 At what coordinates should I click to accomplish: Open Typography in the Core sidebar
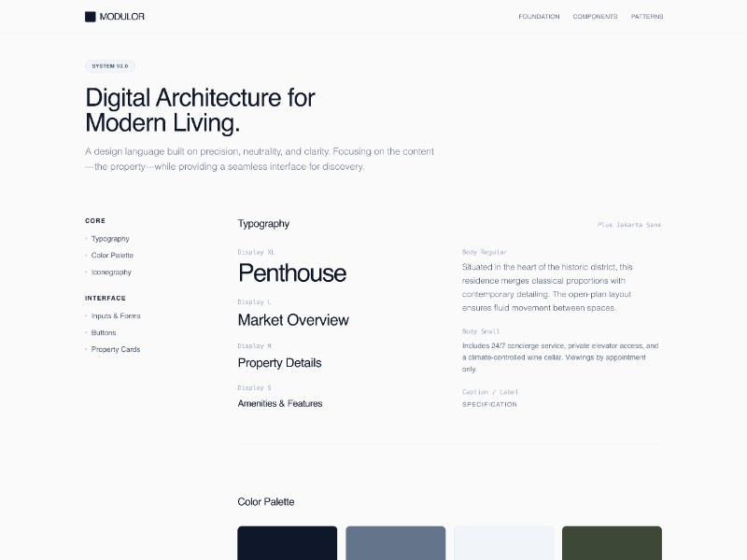[x=110, y=239]
